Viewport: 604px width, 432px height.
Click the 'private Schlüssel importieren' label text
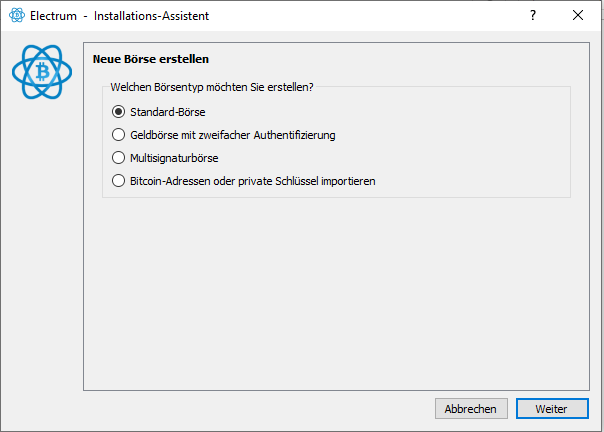307,181
